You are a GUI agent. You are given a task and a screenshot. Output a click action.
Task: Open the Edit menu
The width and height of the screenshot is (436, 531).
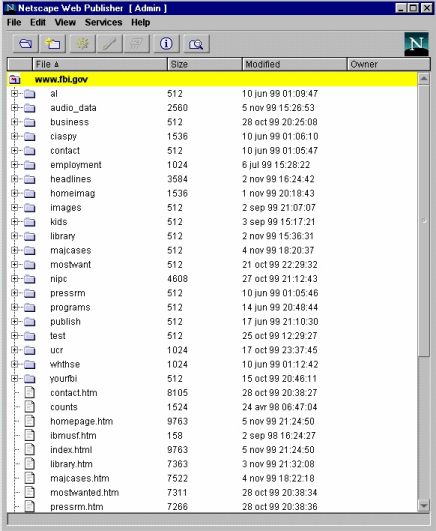tap(38, 22)
